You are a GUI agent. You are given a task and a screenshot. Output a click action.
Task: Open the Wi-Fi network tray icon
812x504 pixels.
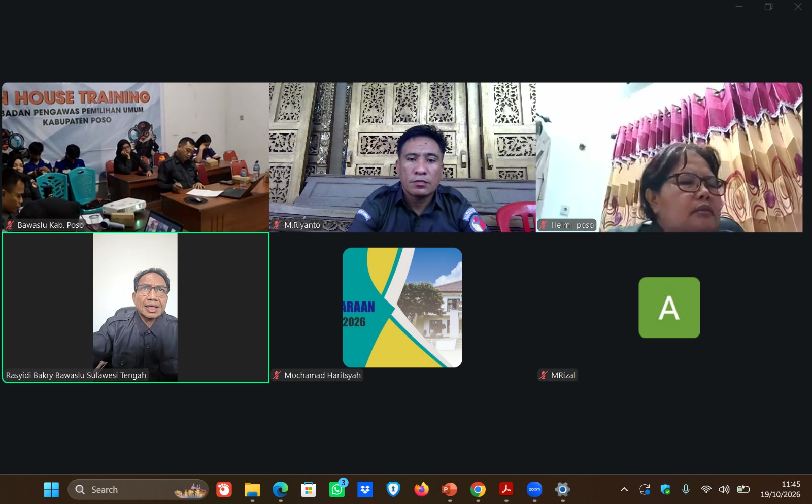[x=706, y=490]
